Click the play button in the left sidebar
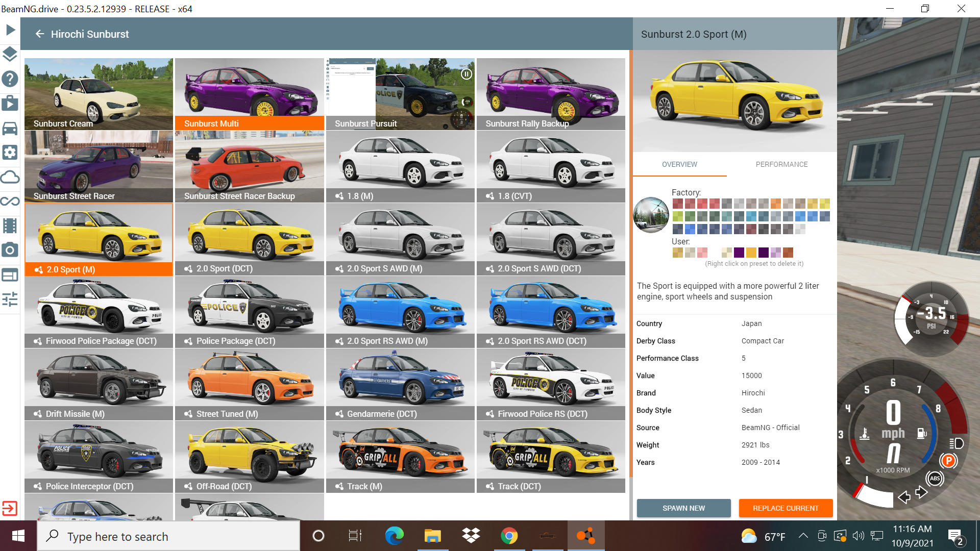The height and width of the screenshot is (551, 980). 10,30
